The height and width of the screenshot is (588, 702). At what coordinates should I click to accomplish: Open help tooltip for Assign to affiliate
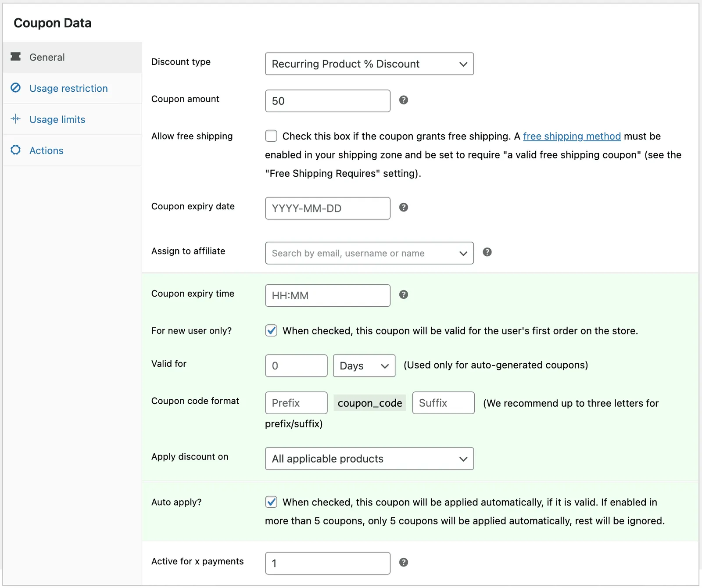coord(487,252)
